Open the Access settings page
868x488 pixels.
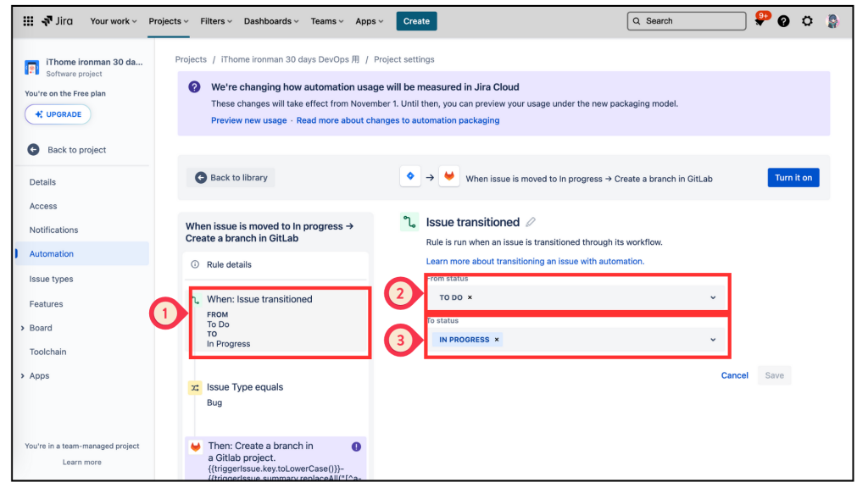click(43, 206)
